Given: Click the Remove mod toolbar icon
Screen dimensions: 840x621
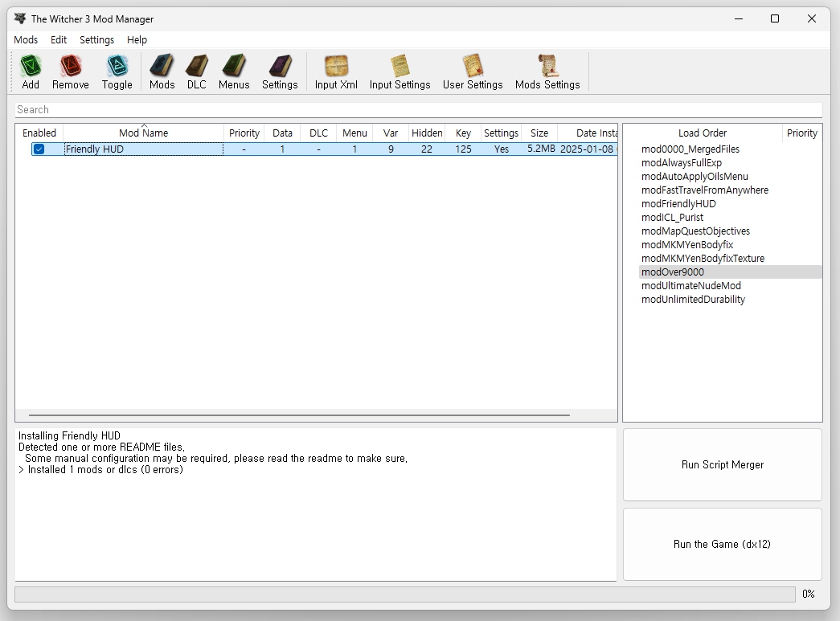Looking at the screenshot, I should point(71,67).
